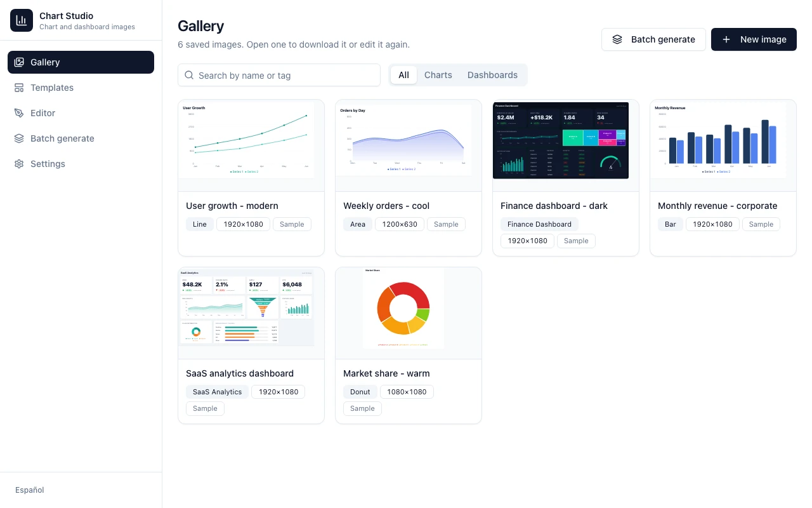
Task: Switch to the Charts filter tab
Action: (x=438, y=75)
